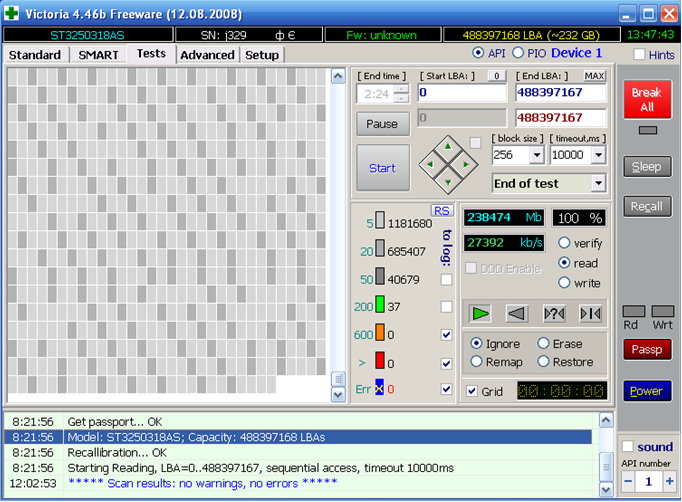The height and width of the screenshot is (502, 682).
Task: Click the Start scan button
Action: [383, 168]
